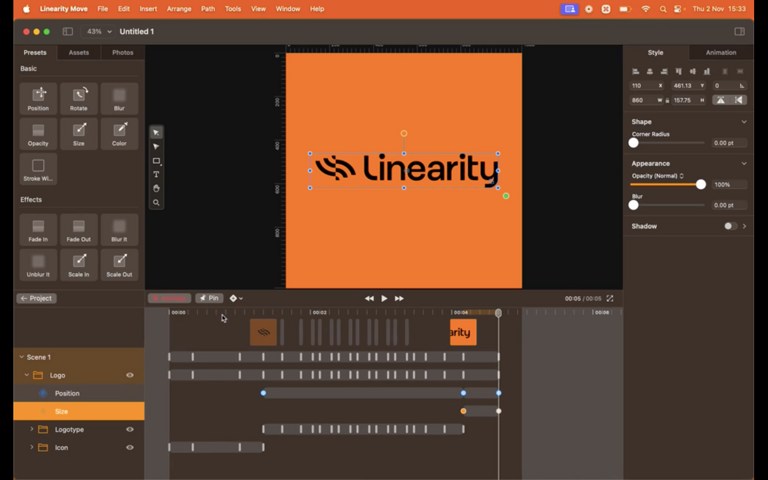768x480 pixels.
Task: Select the Stroke Width preset
Action: (38, 169)
